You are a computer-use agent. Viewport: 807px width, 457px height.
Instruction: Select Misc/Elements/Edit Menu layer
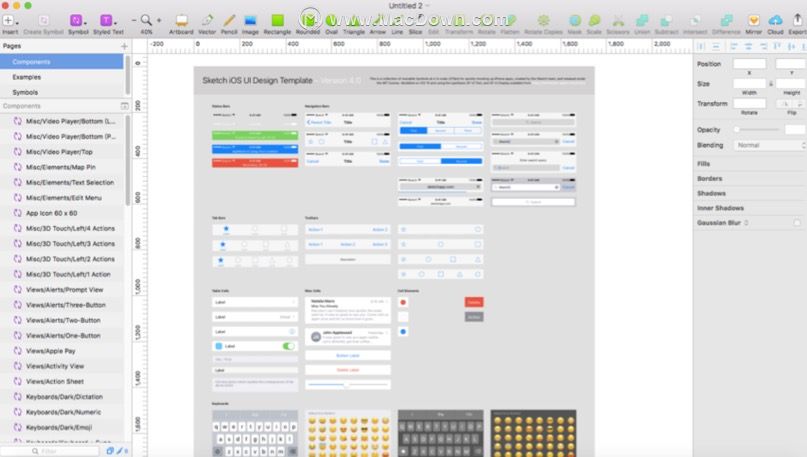[x=64, y=198]
